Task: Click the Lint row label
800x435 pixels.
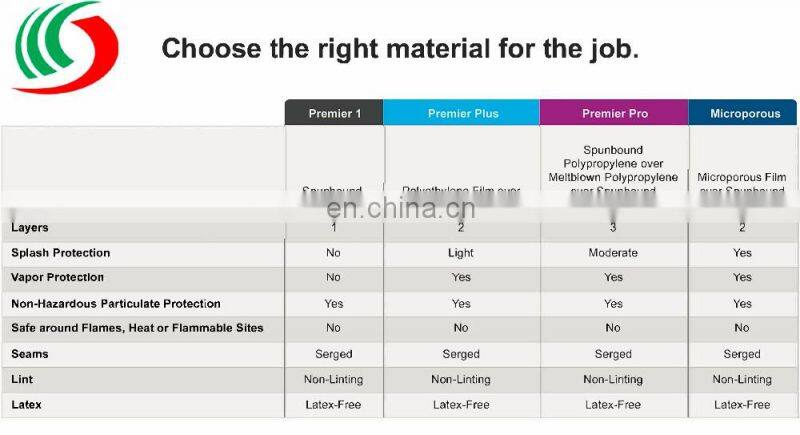Action: [x=22, y=380]
